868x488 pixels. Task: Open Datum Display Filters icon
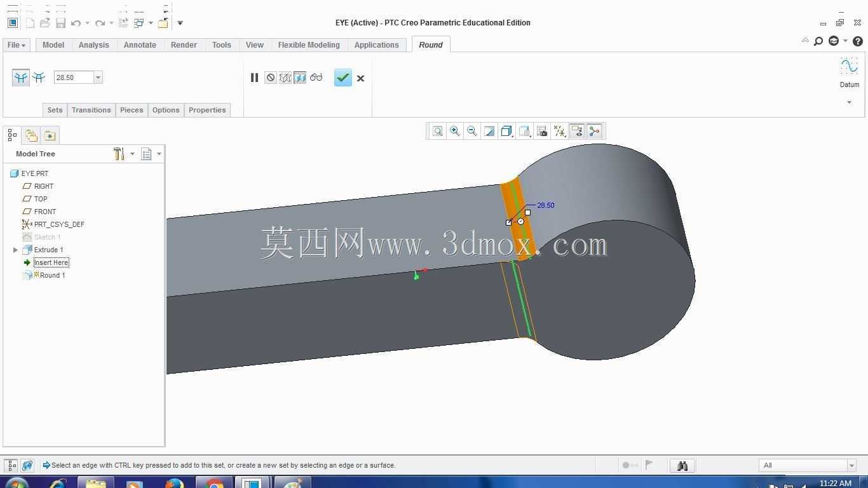click(560, 131)
